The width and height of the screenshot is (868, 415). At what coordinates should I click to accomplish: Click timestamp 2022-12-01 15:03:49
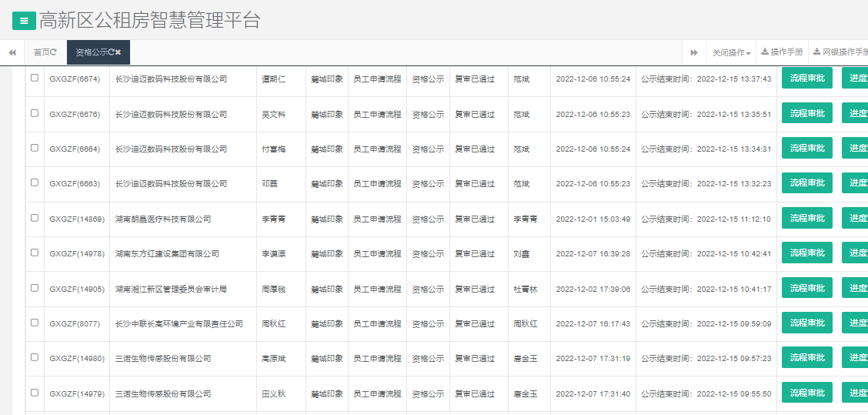(593, 219)
